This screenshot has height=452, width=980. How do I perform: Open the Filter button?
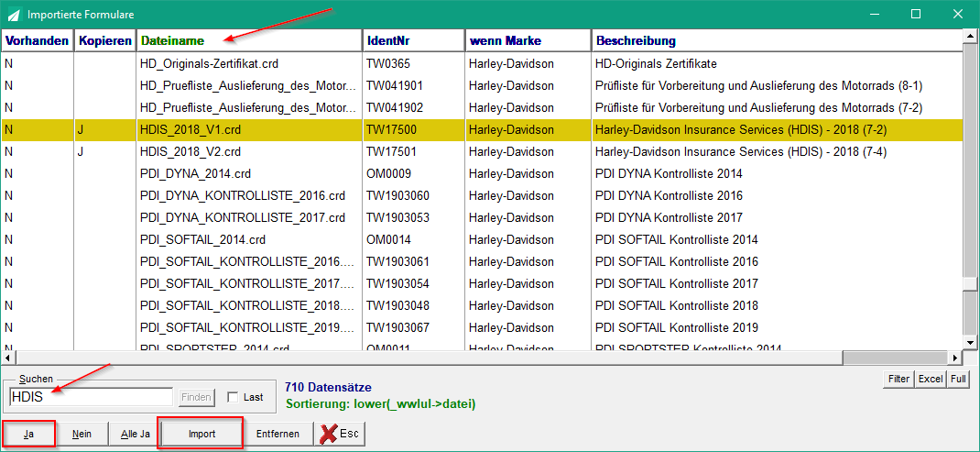click(x=898, y=379)
